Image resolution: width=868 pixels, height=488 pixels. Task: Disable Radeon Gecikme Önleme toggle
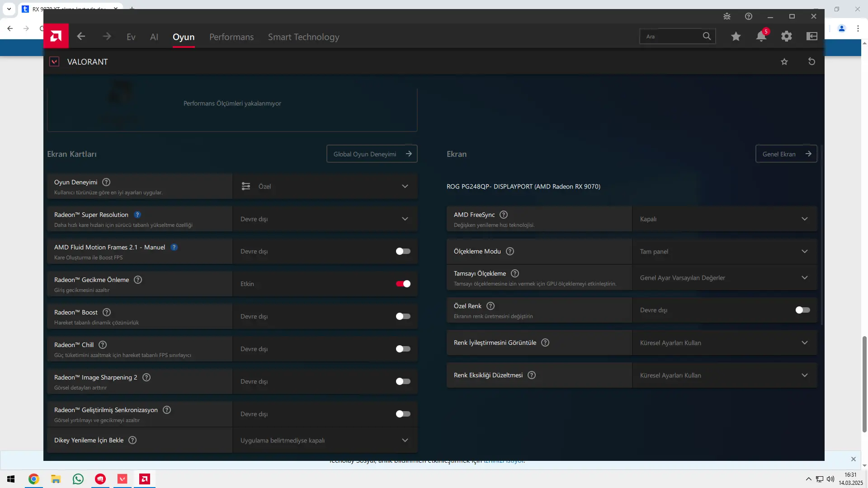pos(403,284)
